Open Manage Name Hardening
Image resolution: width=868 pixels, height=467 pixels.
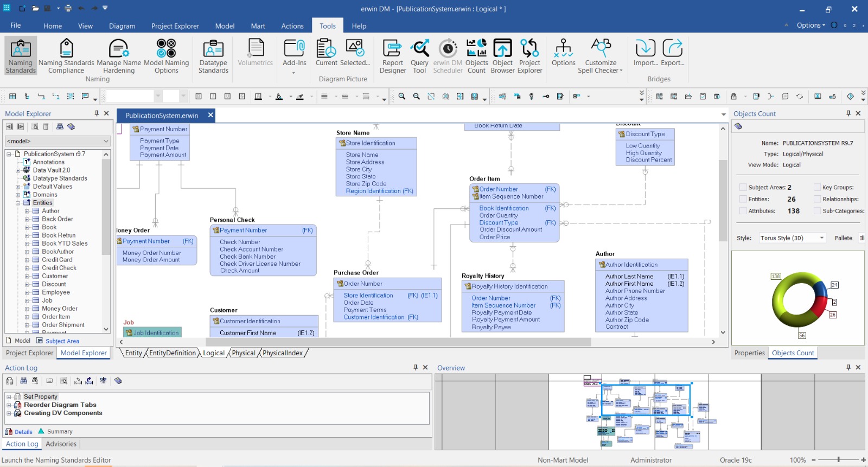click(119, 56)
